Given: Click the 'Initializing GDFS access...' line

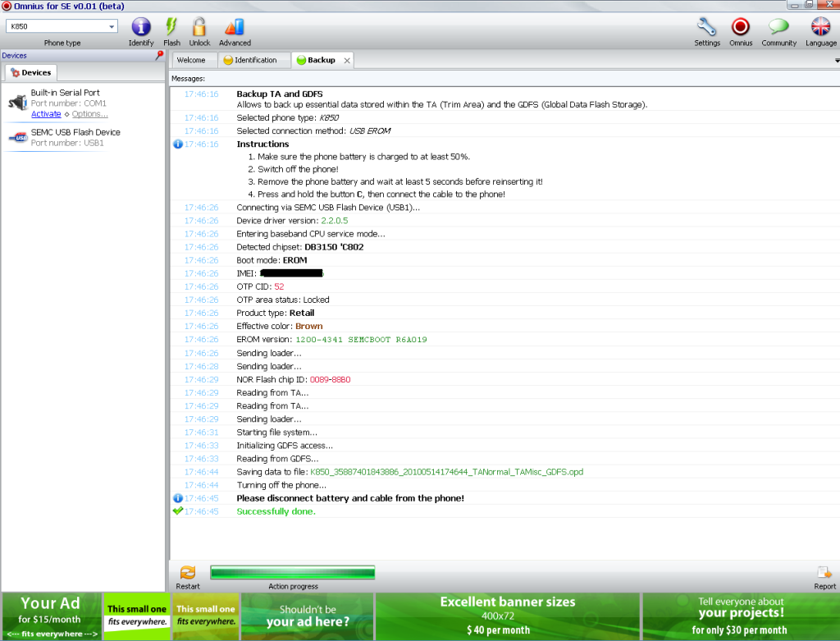Looking at the screenshot, I should [x=285, y=446].
